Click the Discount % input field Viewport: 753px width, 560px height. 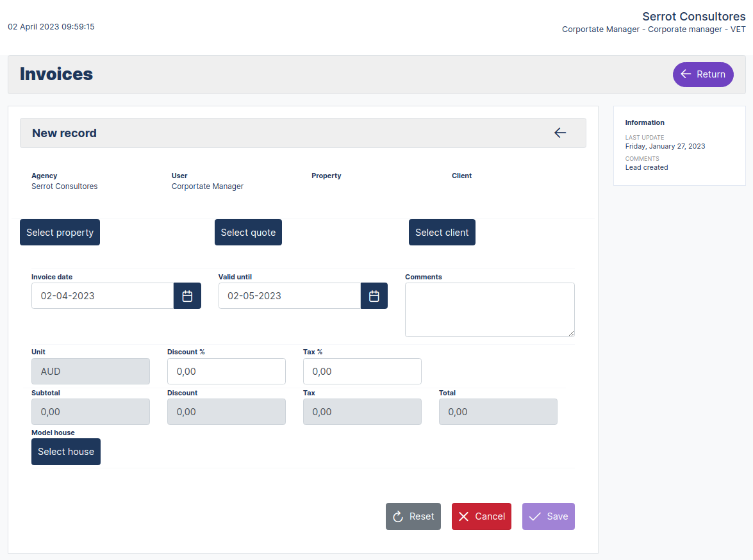[x=226, y=371]
